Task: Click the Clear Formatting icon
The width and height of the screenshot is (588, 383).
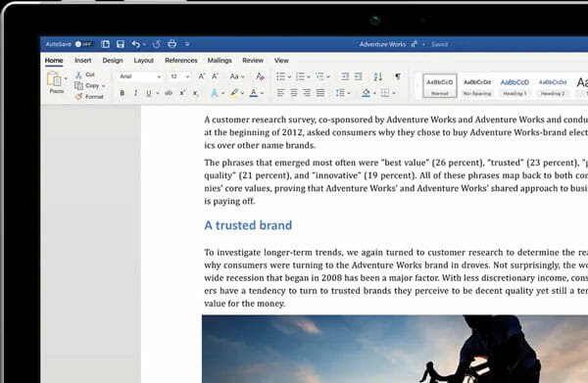Action: point(260,76)
